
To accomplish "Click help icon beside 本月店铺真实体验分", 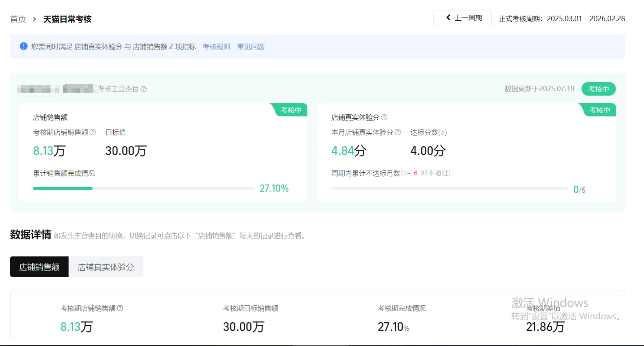I will [398, 132].
